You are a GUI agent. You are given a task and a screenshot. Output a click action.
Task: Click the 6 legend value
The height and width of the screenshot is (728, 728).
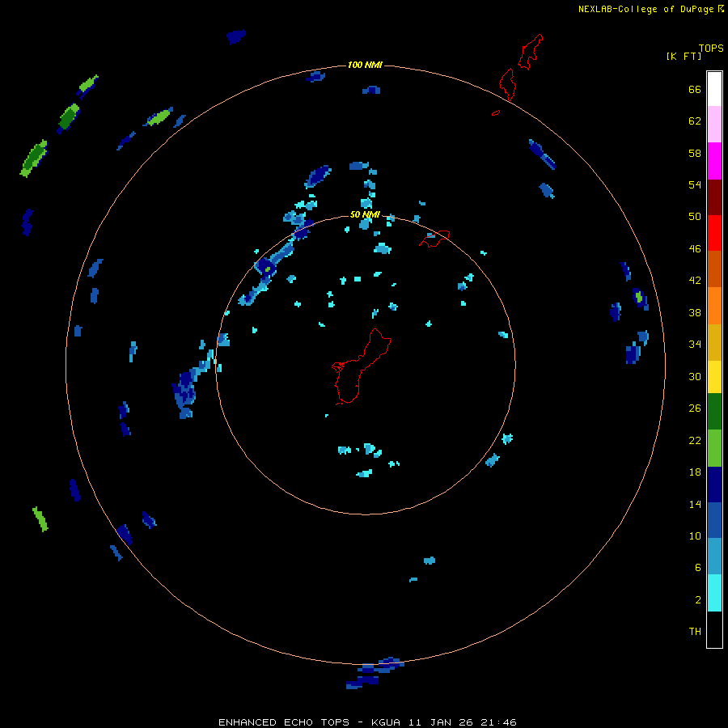pyautogui.click(x=698, y=567)
